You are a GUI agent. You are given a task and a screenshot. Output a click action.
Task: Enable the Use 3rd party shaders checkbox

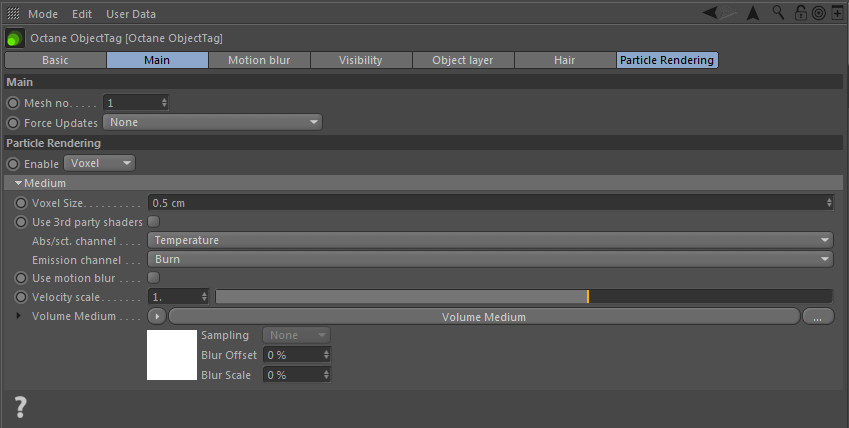point(154,222)
